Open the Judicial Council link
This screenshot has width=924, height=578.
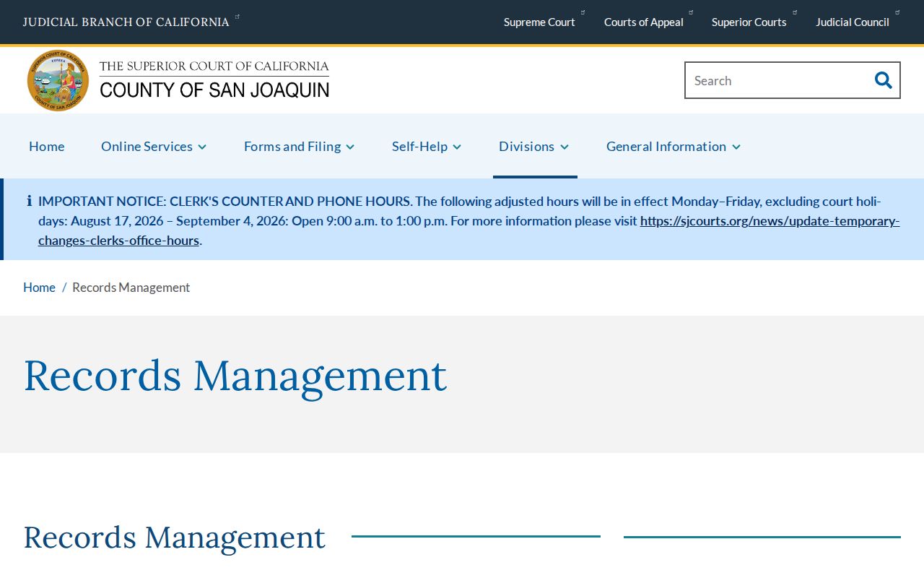(853, 22)
